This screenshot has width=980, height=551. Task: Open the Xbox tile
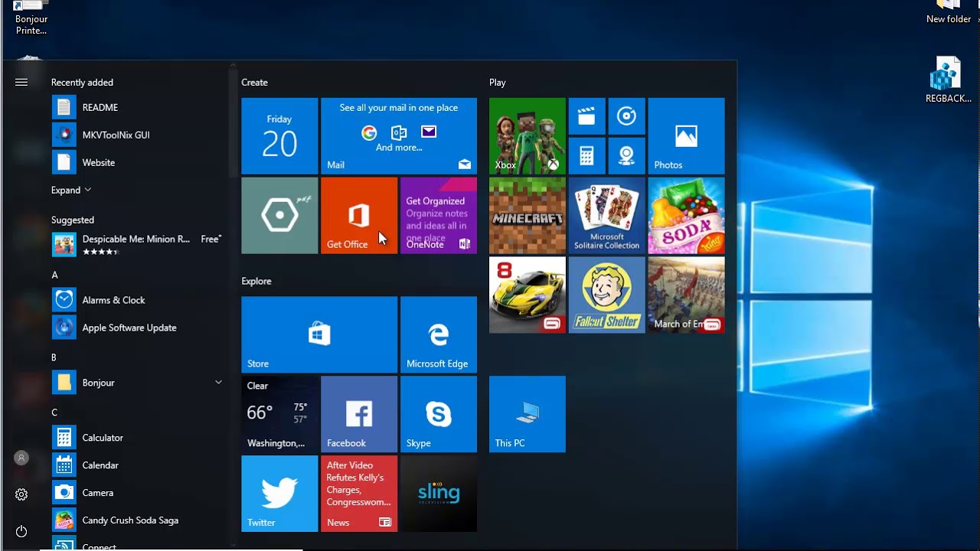click(528, 136)
